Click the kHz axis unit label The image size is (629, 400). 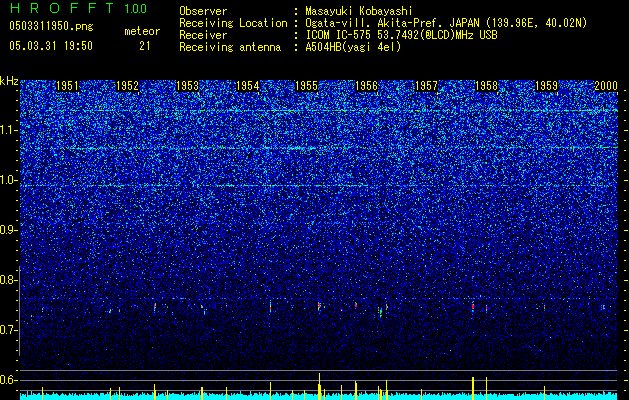coord(9,81)
